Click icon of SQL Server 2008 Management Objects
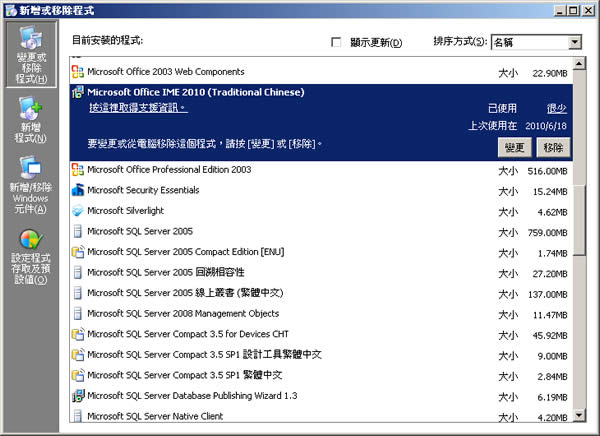 pos(78,314)
